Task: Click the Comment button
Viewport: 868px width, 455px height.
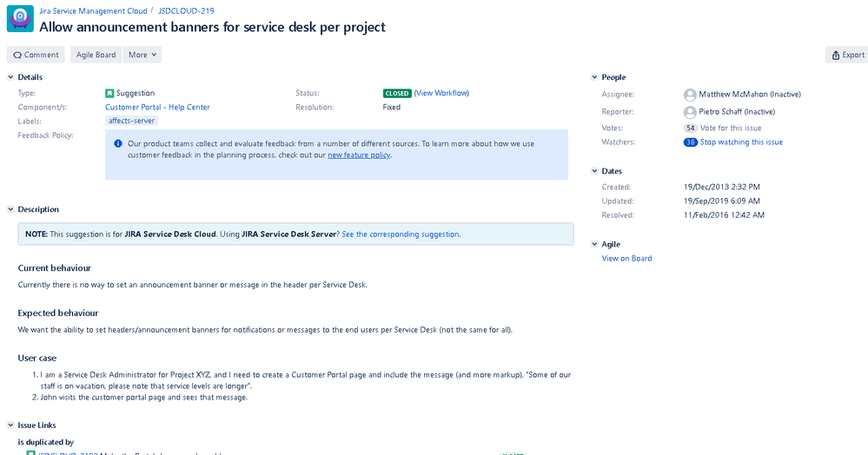Action: (36, 55)
